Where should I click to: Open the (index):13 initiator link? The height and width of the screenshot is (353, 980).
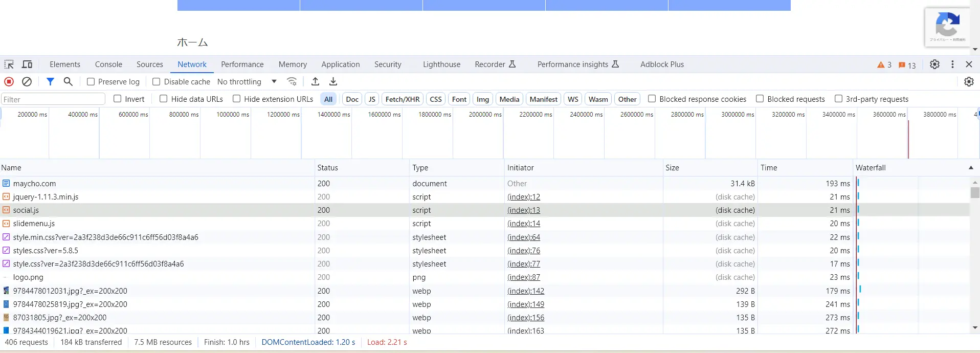(523, 210)
